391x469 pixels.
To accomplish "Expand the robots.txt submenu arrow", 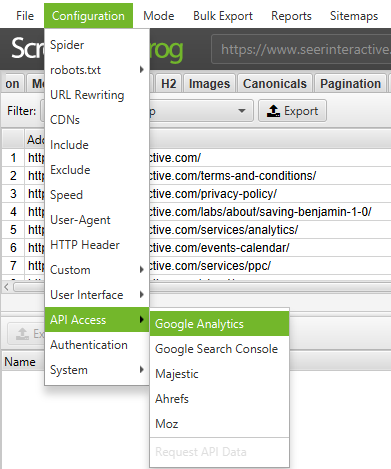I will tap(142, 70).
